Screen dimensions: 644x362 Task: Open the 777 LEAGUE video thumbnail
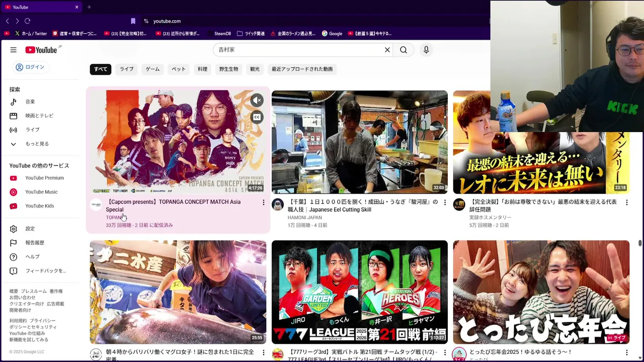point(360,292)
